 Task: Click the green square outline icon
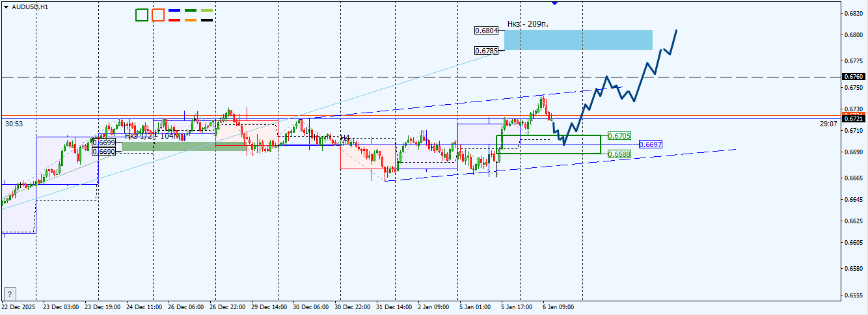142,15
